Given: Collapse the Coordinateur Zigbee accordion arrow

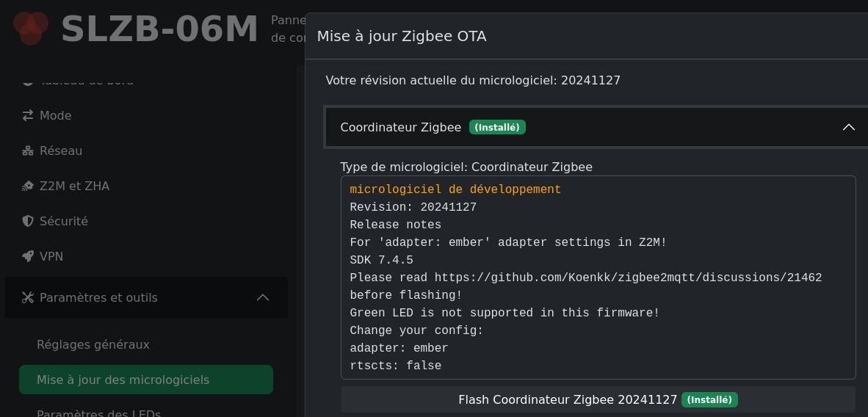Looking at the screenshot, I should [x=849, y=127].
